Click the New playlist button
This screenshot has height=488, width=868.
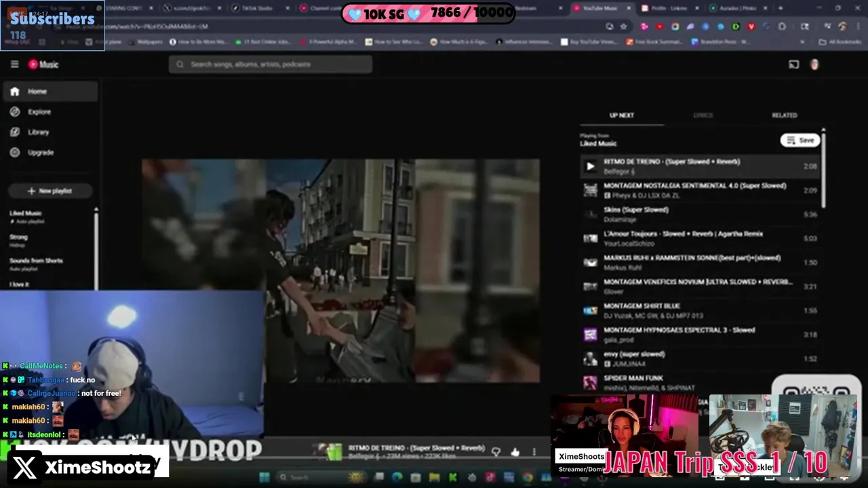tap(50, 191)
